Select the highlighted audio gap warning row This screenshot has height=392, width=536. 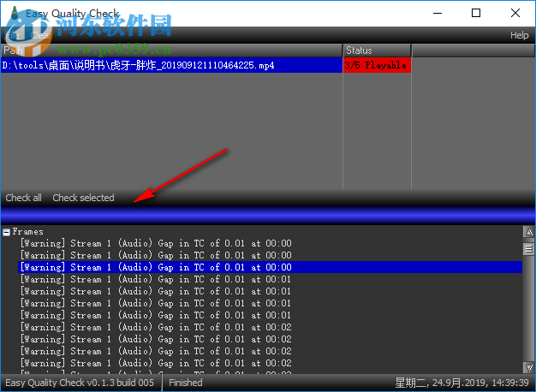270,267
